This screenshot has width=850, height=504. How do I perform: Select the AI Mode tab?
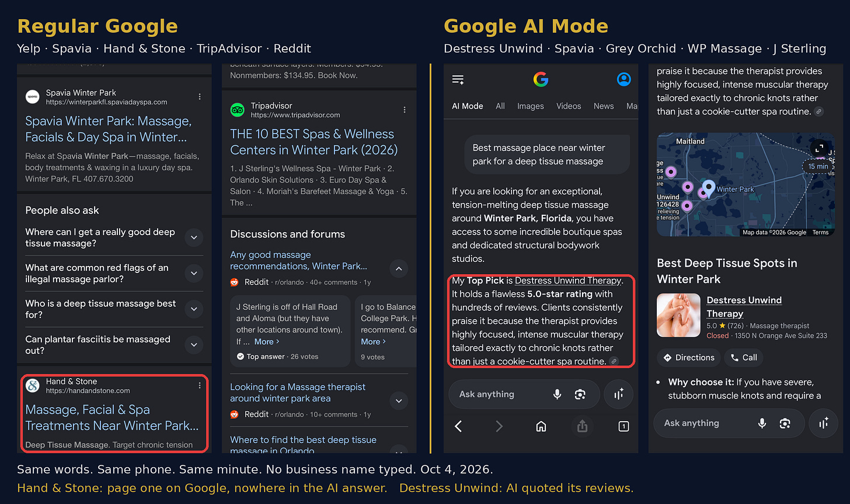(468, 106)
